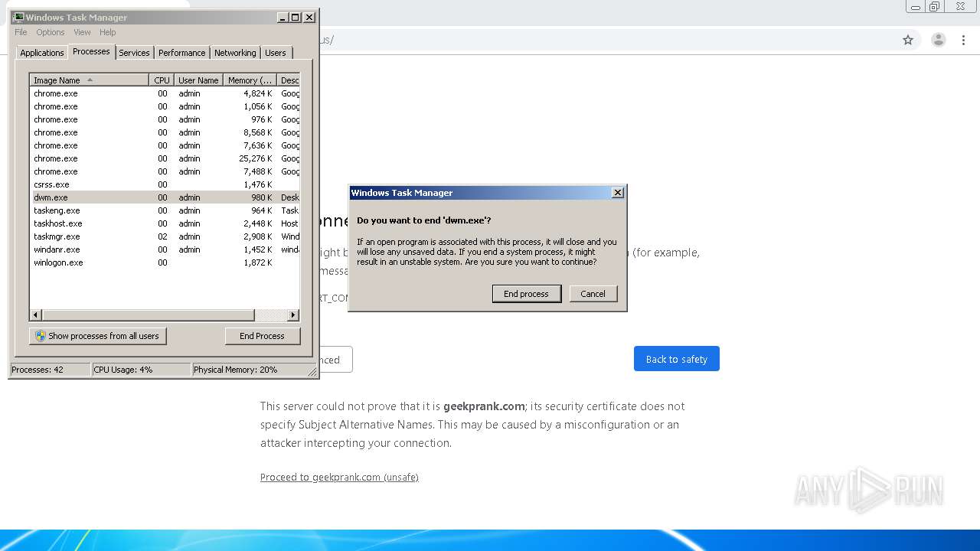The height and width of the screenshot is (551, 980).
Task: Click the CPU Usage: 4% status entry
Action: [141, 370]
